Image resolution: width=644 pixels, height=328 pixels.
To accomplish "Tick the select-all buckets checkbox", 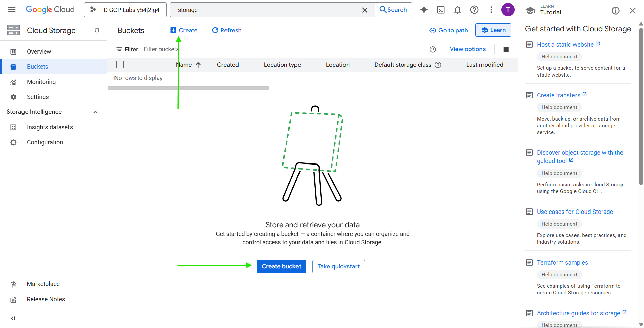I will tap(120, 64).
